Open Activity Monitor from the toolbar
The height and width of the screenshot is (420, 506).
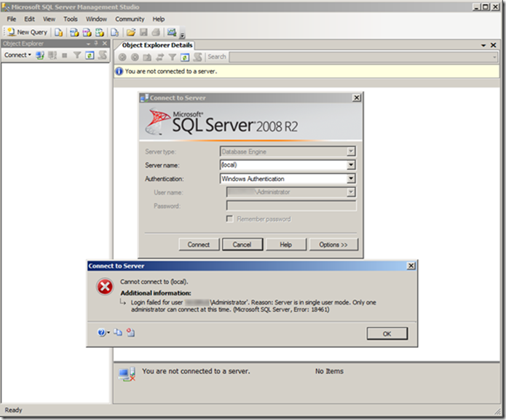[172, 32]
